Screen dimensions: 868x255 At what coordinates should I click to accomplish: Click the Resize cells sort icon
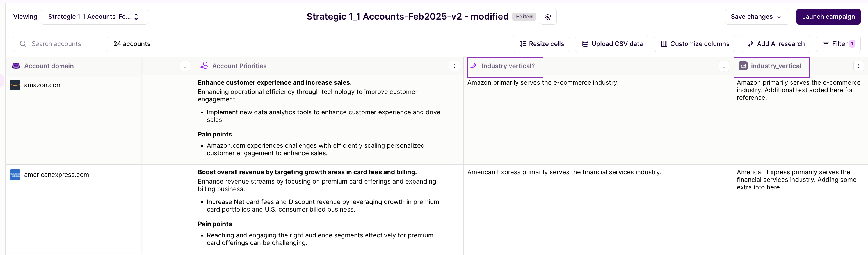523,44
